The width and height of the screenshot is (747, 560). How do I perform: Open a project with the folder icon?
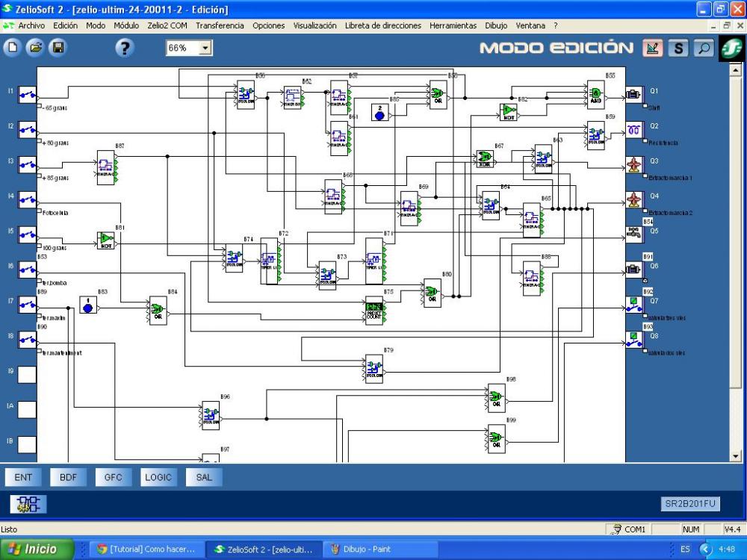tap(35, 48)
